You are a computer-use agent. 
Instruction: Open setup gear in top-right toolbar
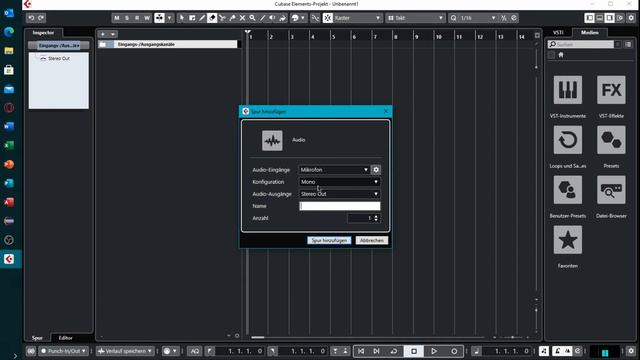[631, 18]
